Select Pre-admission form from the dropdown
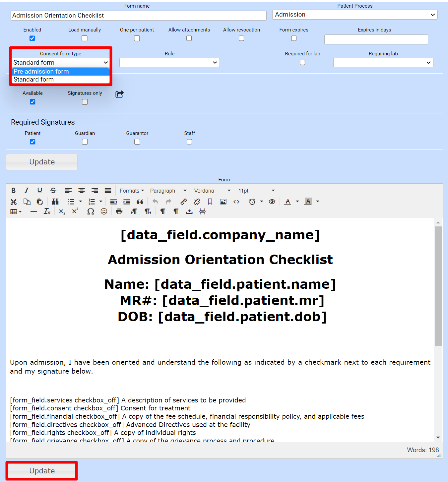 (x=41, y=71)
